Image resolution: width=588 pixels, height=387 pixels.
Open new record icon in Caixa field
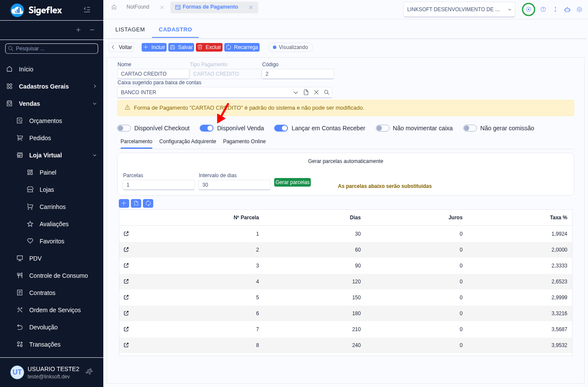[x=306, y=92]
